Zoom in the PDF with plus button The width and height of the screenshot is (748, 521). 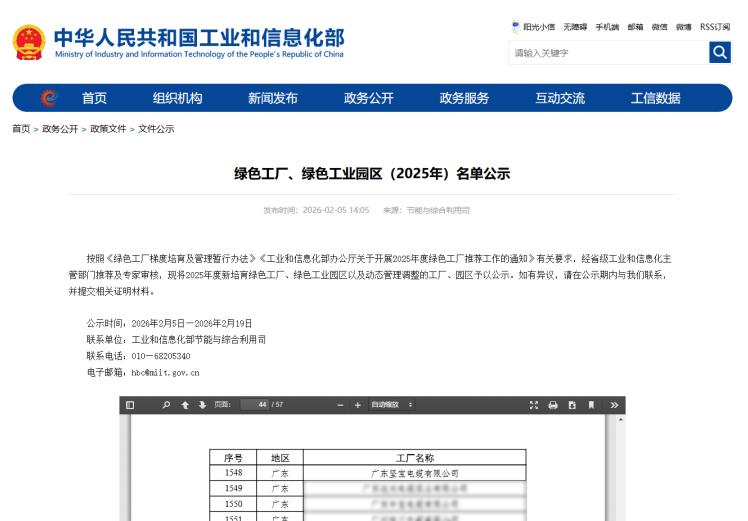358,405
